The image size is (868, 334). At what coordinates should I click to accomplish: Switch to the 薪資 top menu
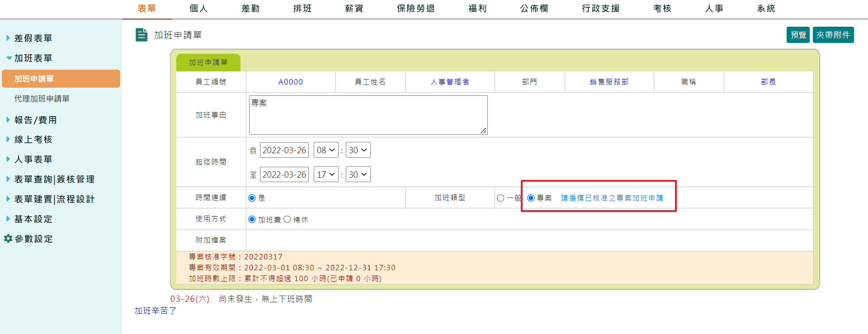(354, 9)
